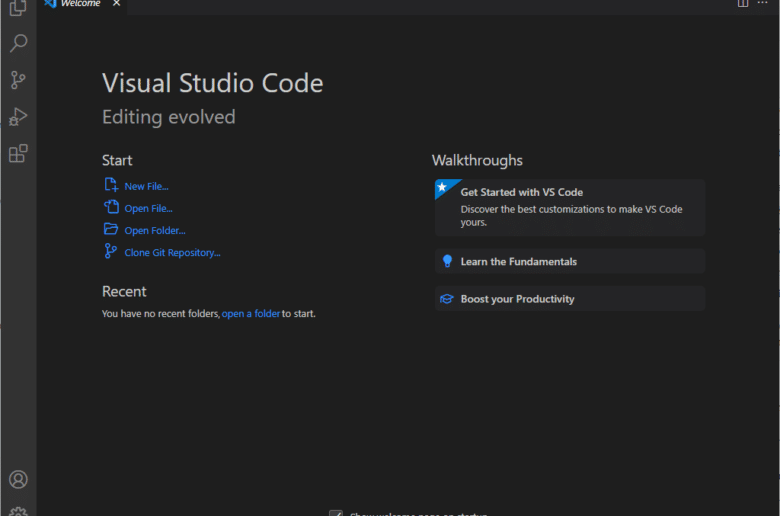Open Boost your Productivity walkthrough
The image size is (780, 516).
[x=570, y=299]
